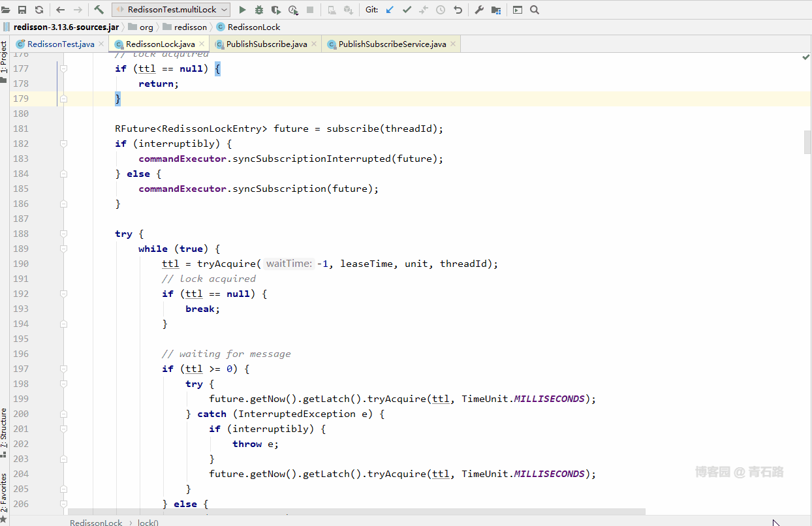Screen dimensions: 812x526
Task: Click the run anything terminal icon
Action: (x=518, y=10)
